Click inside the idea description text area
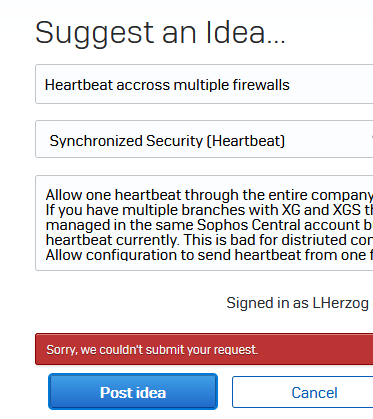Image resolution: width=373 pixels, height=419 pixels. 204,223
